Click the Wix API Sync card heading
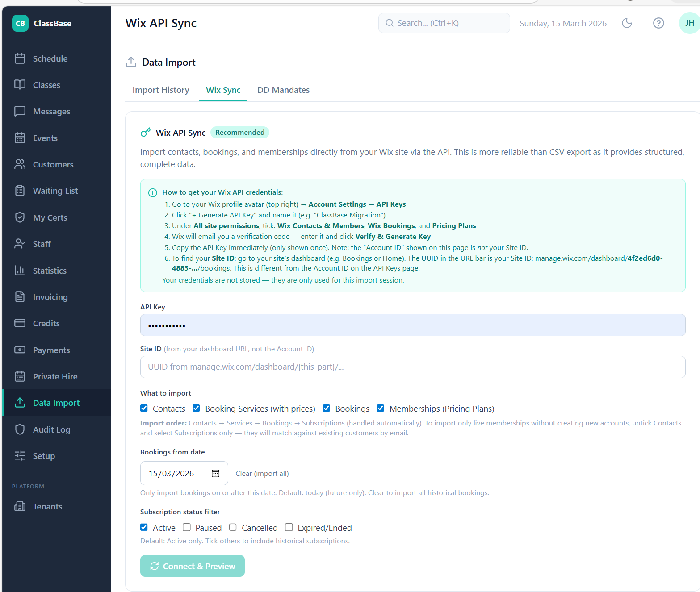The width and height of the screenshot is (700, 592). click(x=180, y=133)
